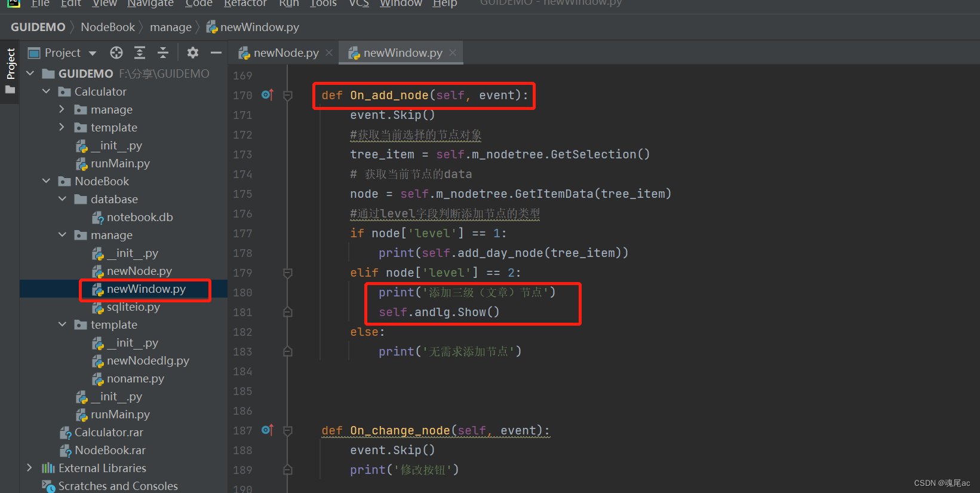Screen dimensions: 980x493
Task: Click On_add_node function name in code
Action: 389,95
